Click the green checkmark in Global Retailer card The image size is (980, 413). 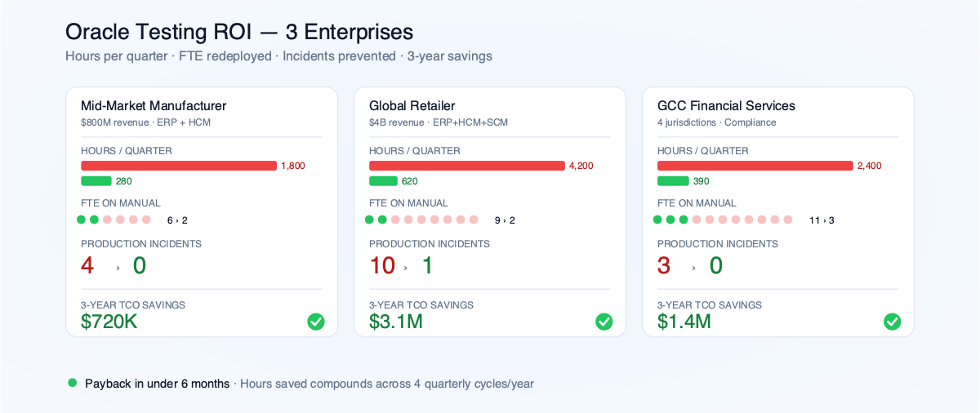[x=604, y=322]
